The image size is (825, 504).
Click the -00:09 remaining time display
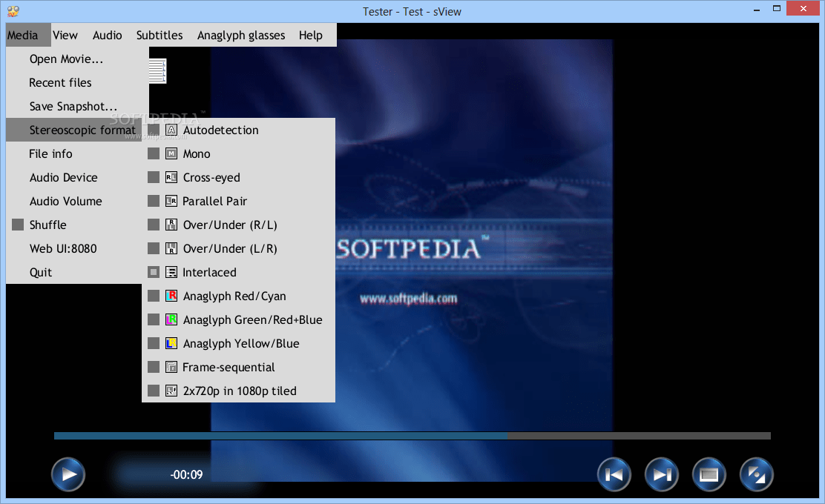pyautogui.click(x=186, y=474)
